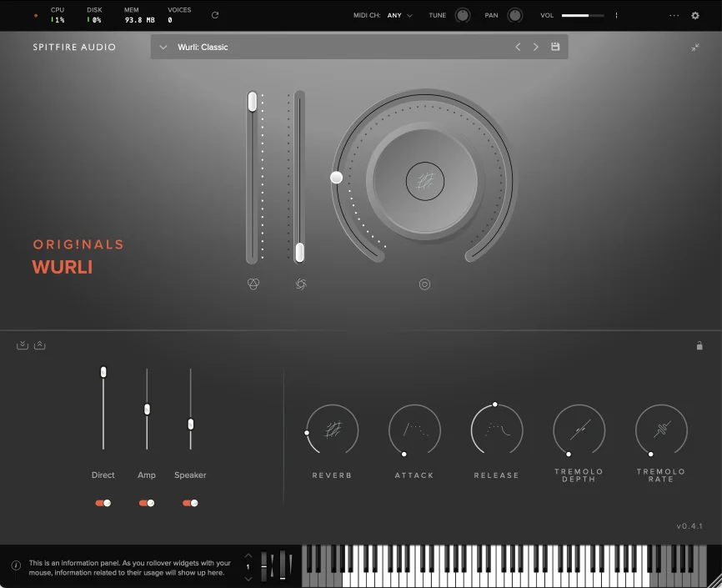This screenshot has width=722, height=588.
Task: Open the three-dot more options menu
Action: 674,15
